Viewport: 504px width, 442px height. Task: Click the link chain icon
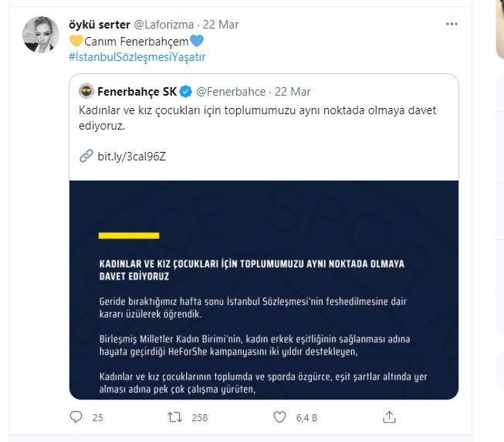[x=86, y=156]
